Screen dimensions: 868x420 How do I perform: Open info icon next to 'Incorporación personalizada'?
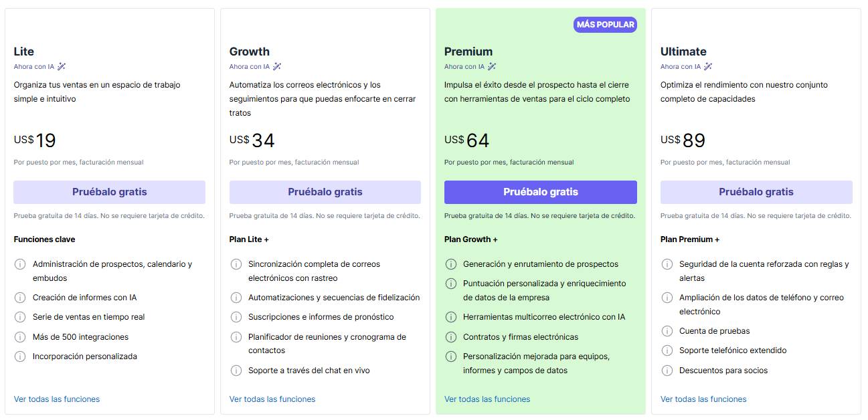tap(20, 356)
